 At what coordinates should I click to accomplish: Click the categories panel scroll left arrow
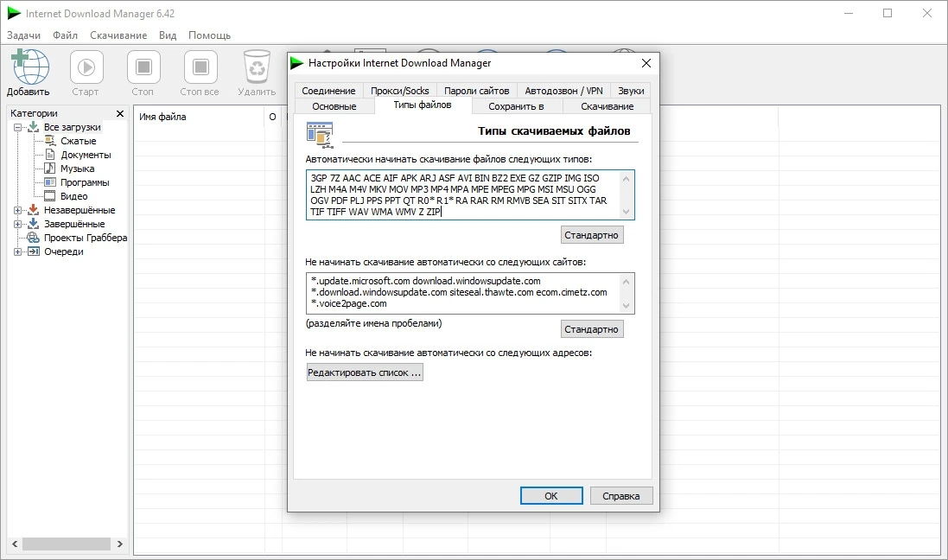(x=15, y=544)
